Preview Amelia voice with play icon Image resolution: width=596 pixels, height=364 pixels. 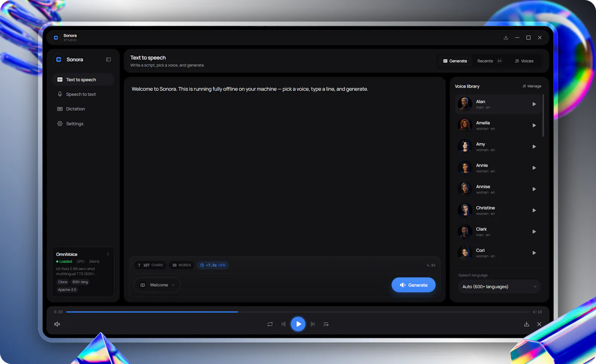[534, 126]
